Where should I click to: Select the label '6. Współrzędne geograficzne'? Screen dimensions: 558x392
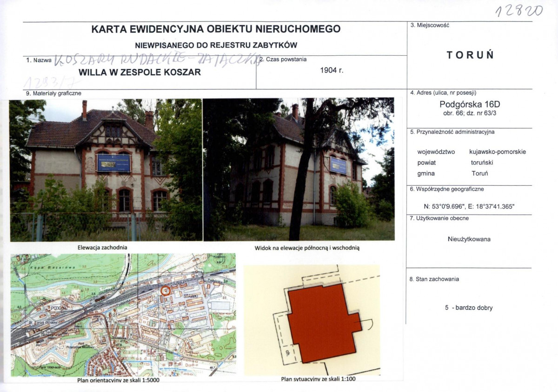[x=447, y=189]
